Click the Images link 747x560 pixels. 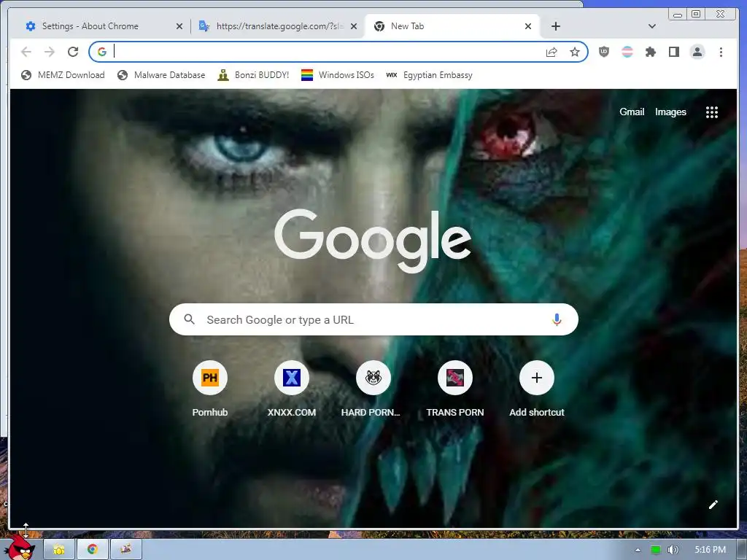point(670,112)
